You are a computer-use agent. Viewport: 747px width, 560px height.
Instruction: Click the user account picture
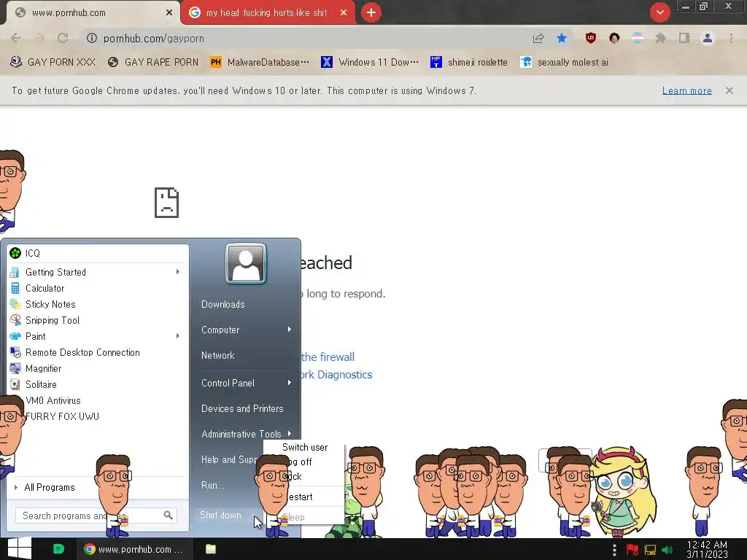click(x=246, y=263)
